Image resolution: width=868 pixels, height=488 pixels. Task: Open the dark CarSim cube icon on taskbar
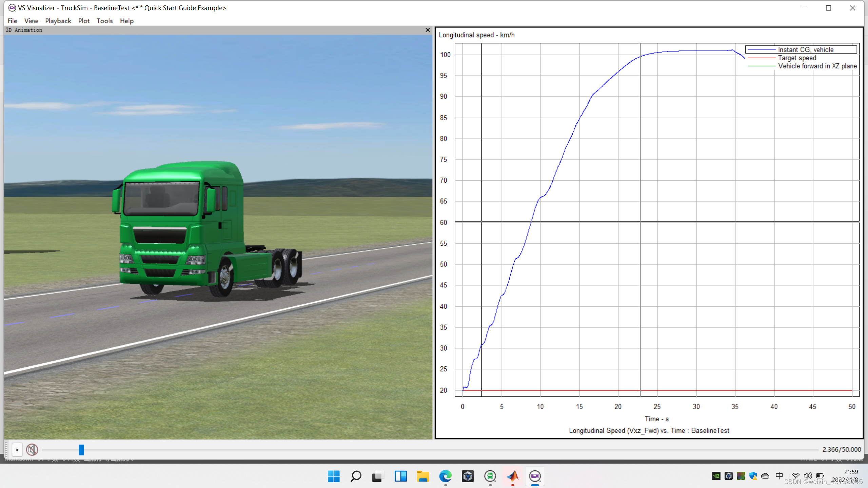(468, 476)
